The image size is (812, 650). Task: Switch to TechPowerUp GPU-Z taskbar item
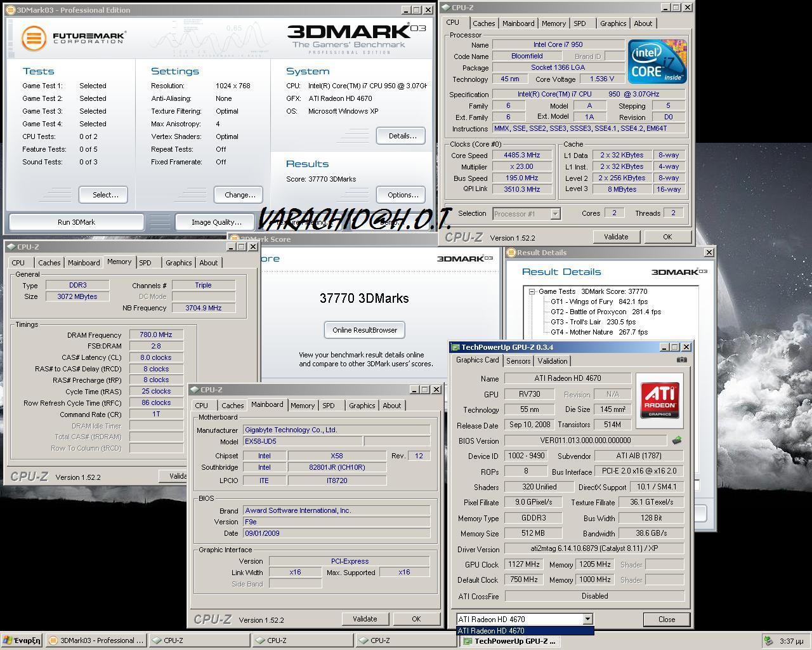[x=511, y=640]
